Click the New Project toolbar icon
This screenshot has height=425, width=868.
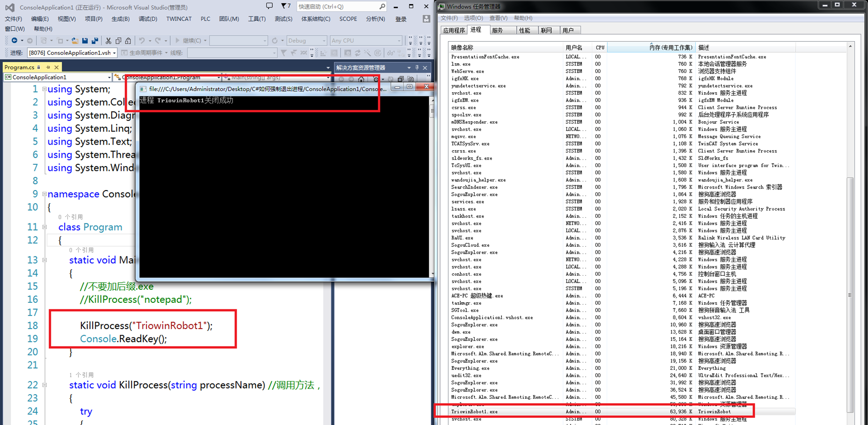click(x=44, y=41)
